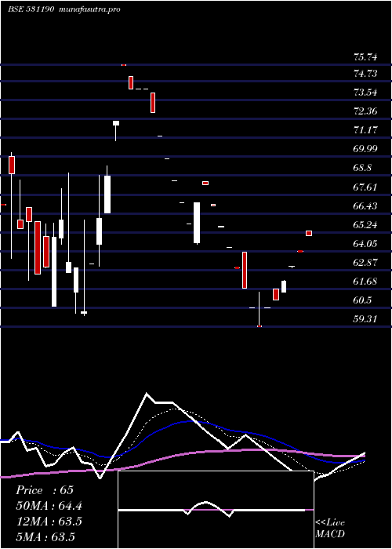Image resolution: width=392 pixels, height=549 pixels.
Task: Click the 67.61 price level label
Action: click(x=365, y=187)
